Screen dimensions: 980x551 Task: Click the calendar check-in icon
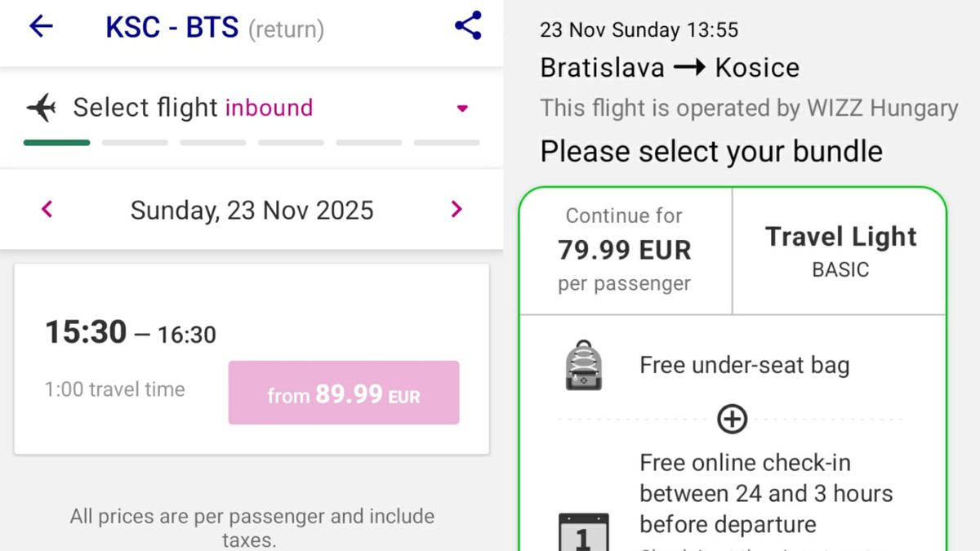coord(583,532)
